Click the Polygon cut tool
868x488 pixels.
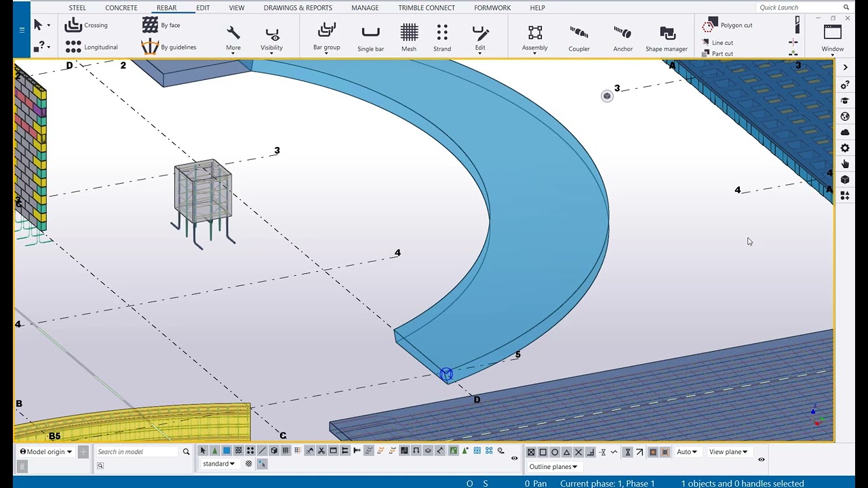(x=728, y=26)
